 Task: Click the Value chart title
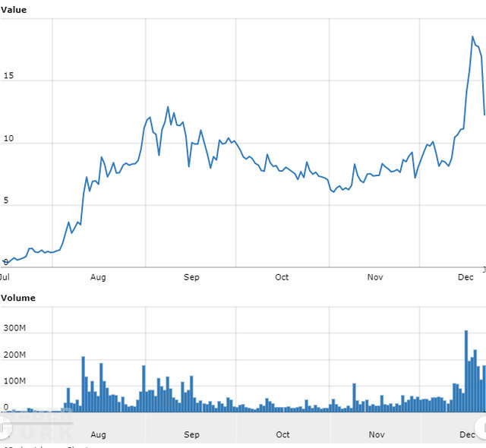14,9
